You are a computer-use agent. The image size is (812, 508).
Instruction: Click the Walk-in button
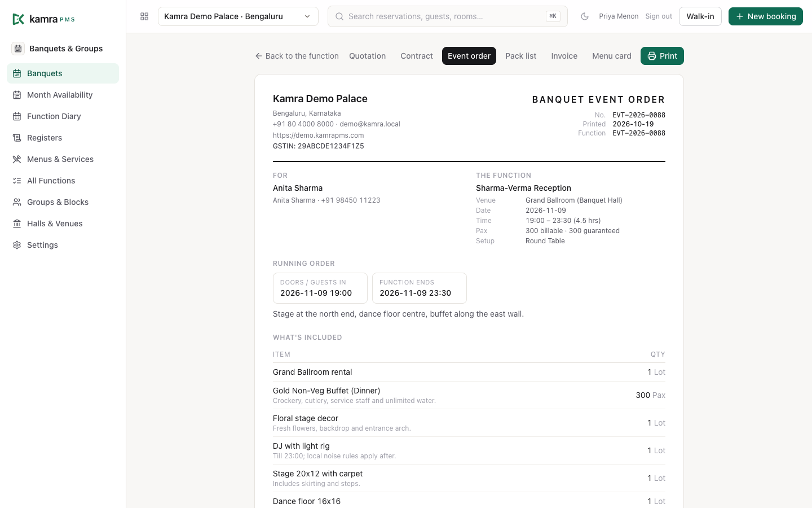(700, 16)
